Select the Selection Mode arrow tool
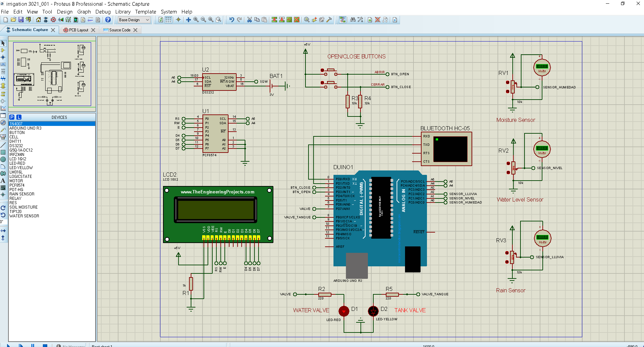The width and height of the screenshot is (644, 347). [x=3, y=43]
